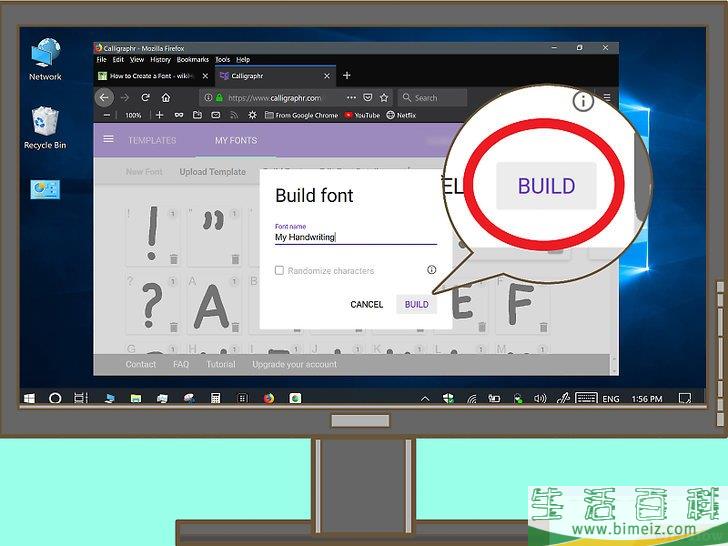This screenshot has height=546, width=728.
Task: Close the Calligraphr tab
Action: [x=327, y=76]
